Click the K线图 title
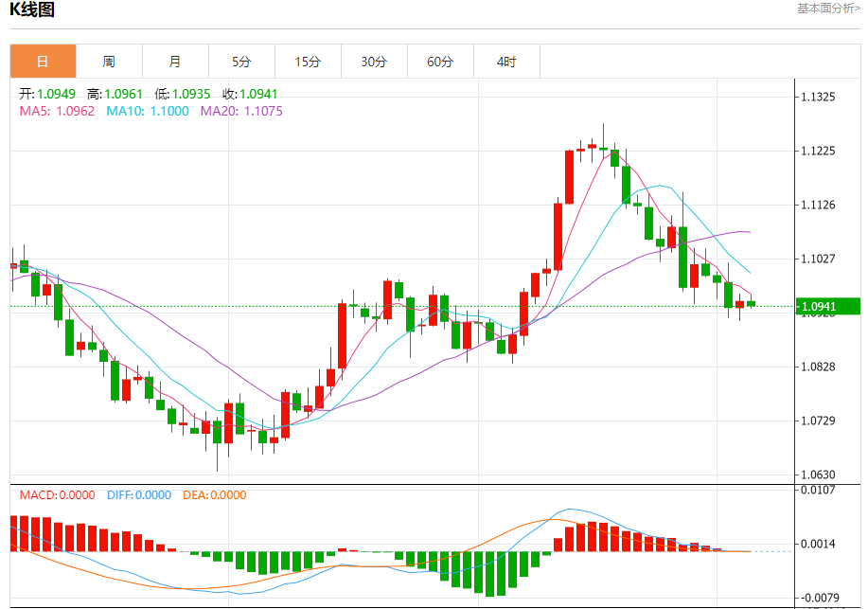This screenshot has width=868, height=609. (32, 9)
